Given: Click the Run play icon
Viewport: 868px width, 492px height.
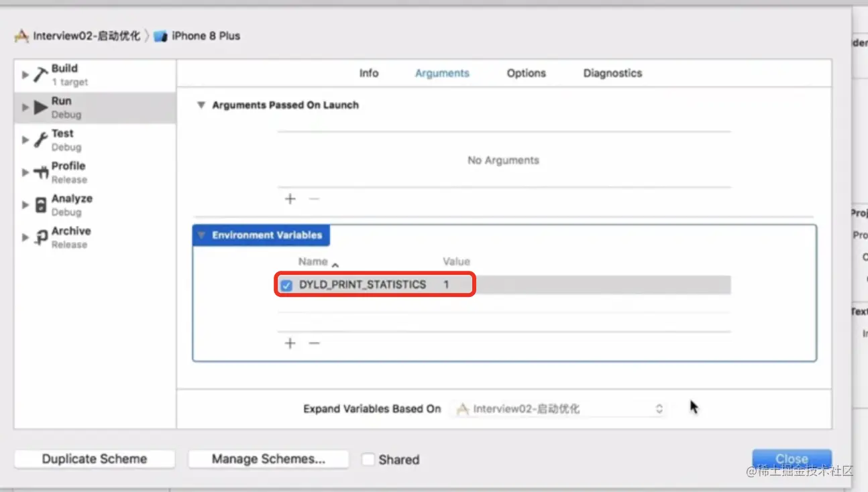Looking at the screenshot, I should pos(40,107).
